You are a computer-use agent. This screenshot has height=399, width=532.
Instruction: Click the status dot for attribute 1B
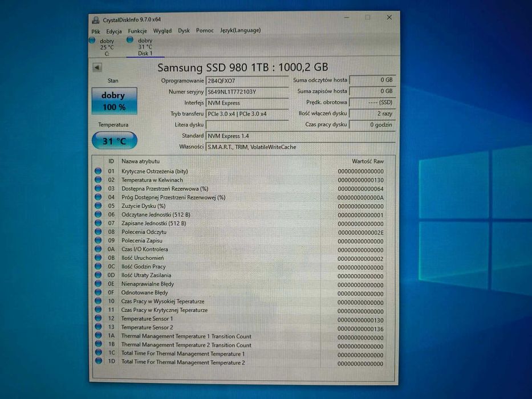coord(98,344)
